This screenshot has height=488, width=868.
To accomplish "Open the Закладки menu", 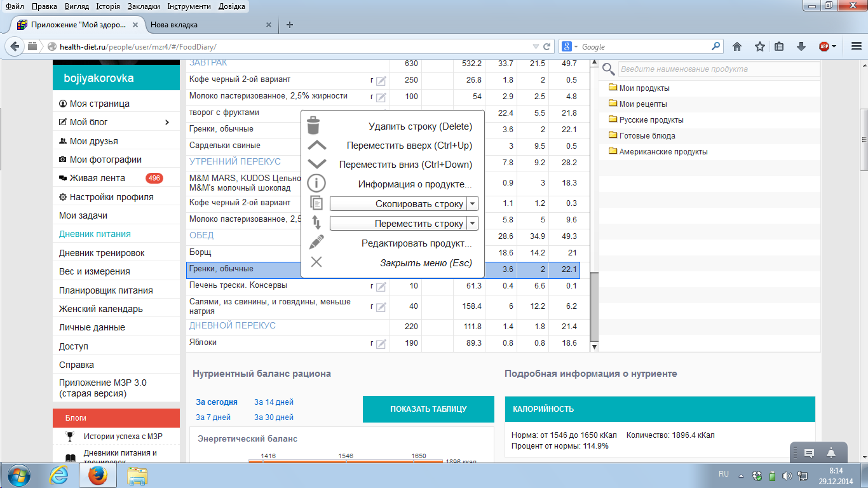I will (x=144, y=6).
